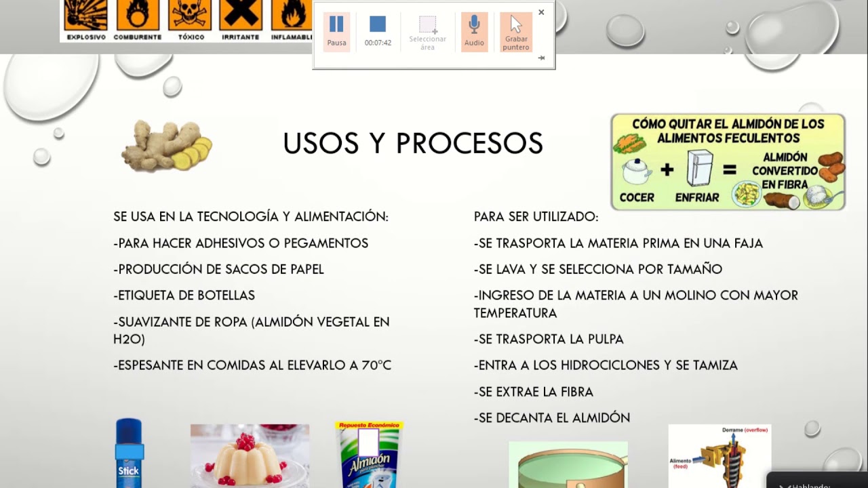Click the green decanting tank image
The height and width of the screenshot is (488, 868).
[x=568, y=464]
